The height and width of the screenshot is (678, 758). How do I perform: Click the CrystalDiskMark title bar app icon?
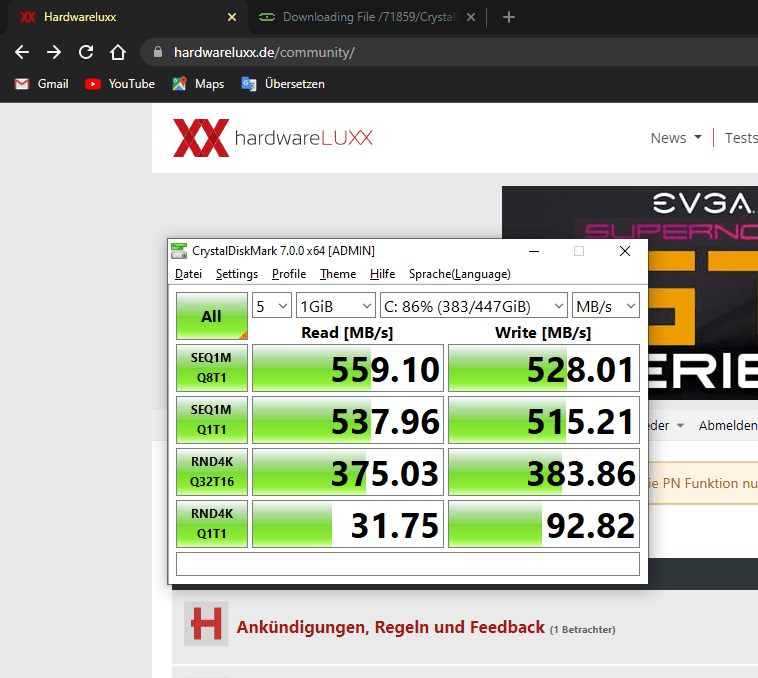[179, 251]
